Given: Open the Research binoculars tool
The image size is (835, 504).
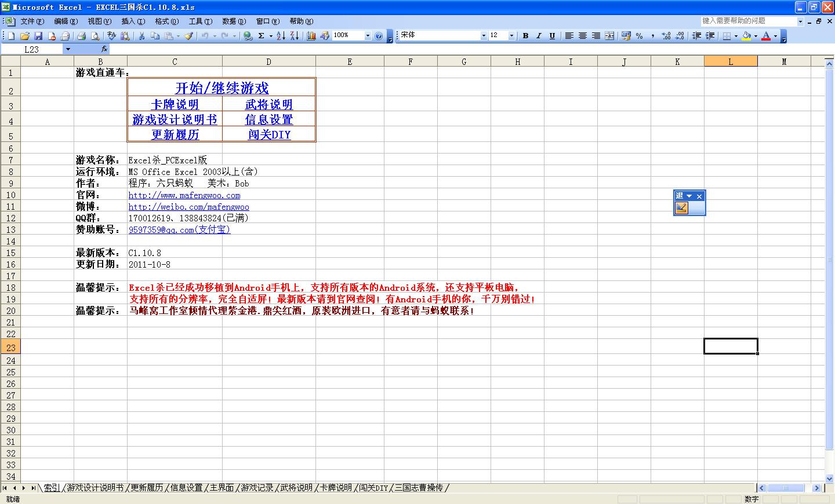Looking at the screenshot, I should 125,36.
